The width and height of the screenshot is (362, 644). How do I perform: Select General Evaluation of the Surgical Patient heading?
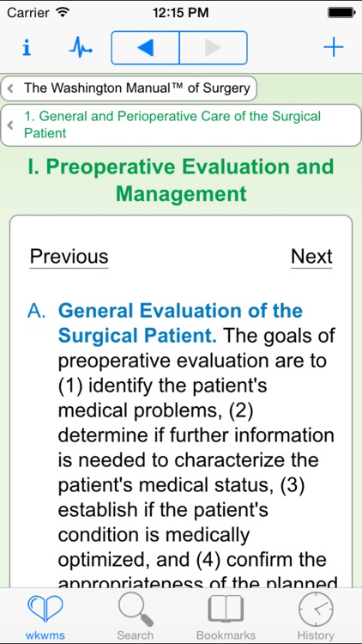point(181,323)
